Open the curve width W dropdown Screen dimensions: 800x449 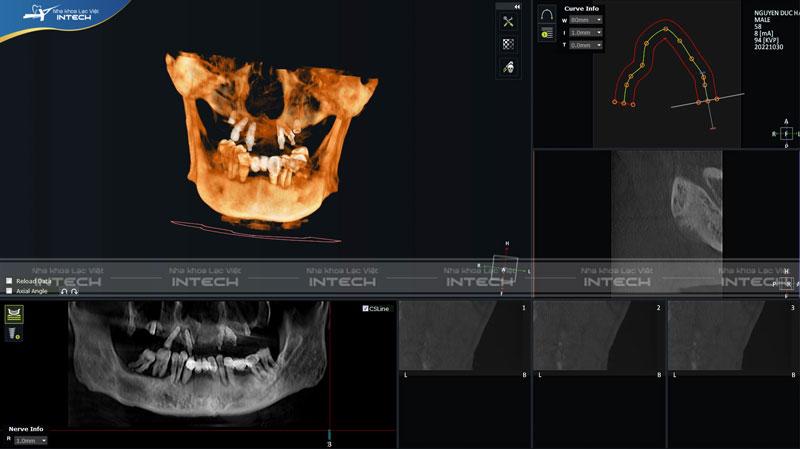point(586,20)
